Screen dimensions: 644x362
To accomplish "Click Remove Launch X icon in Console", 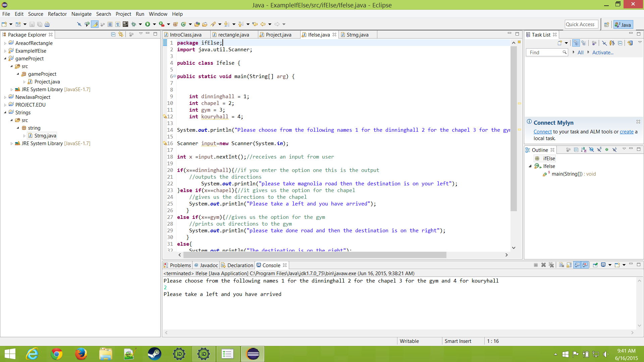I will coord(543,265).
